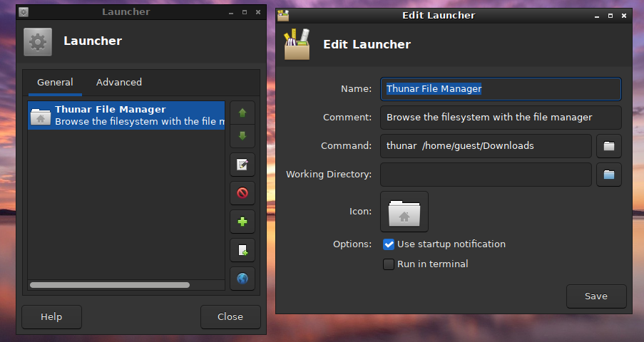Click the gear icon in Launcher header
Viewport: 644px width, 342px height.
(38, 42)
